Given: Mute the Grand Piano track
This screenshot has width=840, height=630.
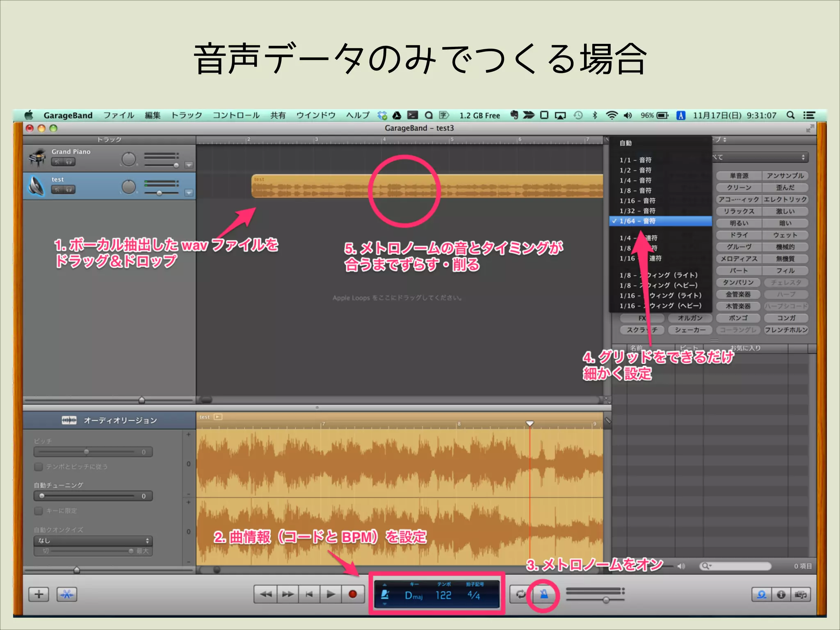Looking at the screenshot, I should 57,162.
